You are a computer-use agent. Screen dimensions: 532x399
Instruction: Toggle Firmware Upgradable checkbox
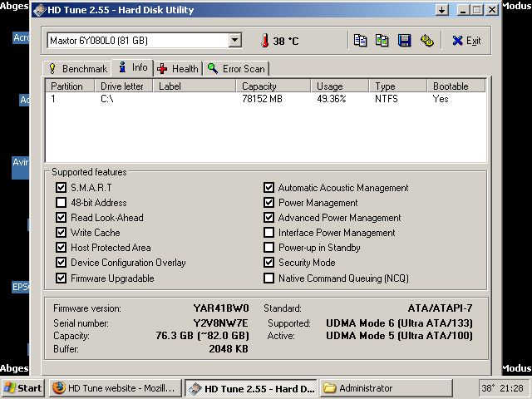point(61,278)
